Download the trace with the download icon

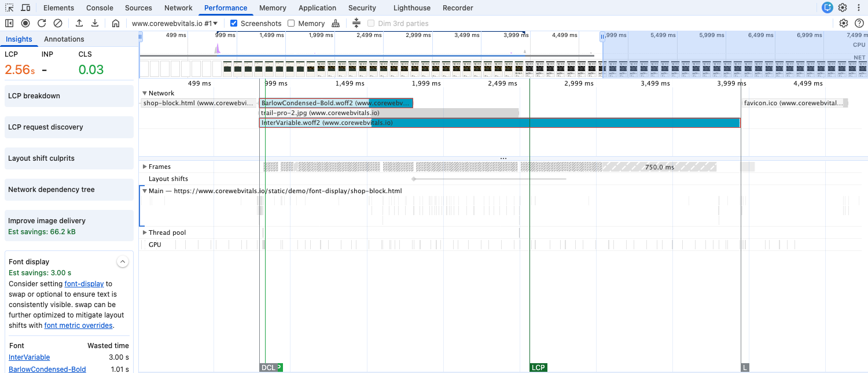[x=95, y=23]
